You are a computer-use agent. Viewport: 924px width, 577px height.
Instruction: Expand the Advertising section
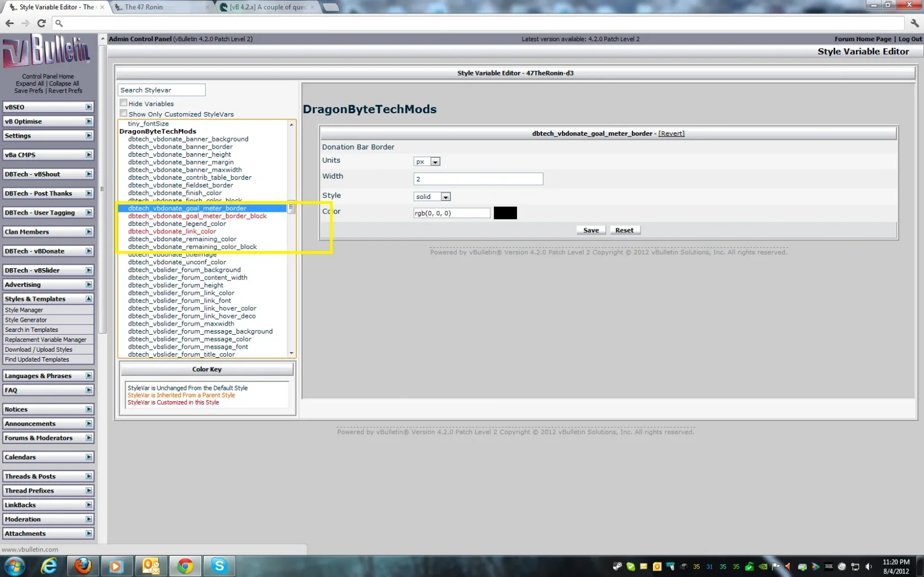pyautogui.click(x=48, y=285)
